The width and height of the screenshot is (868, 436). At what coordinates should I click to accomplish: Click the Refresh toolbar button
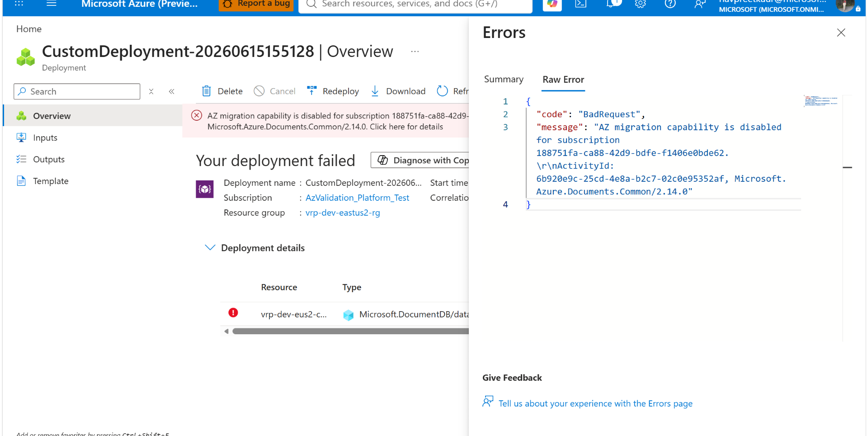[453, 91]
